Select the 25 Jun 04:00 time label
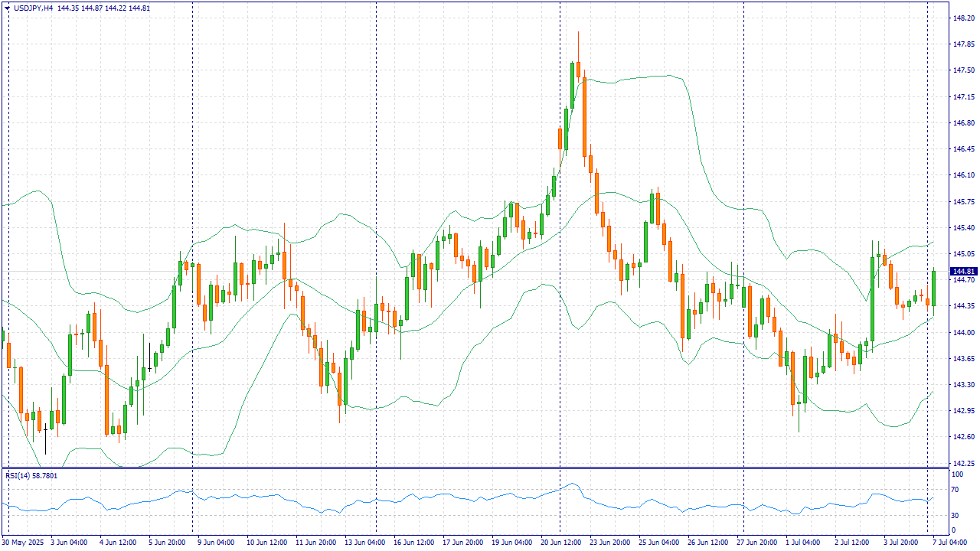This screenshot has width=980, height=551. (x=658, y=543)
